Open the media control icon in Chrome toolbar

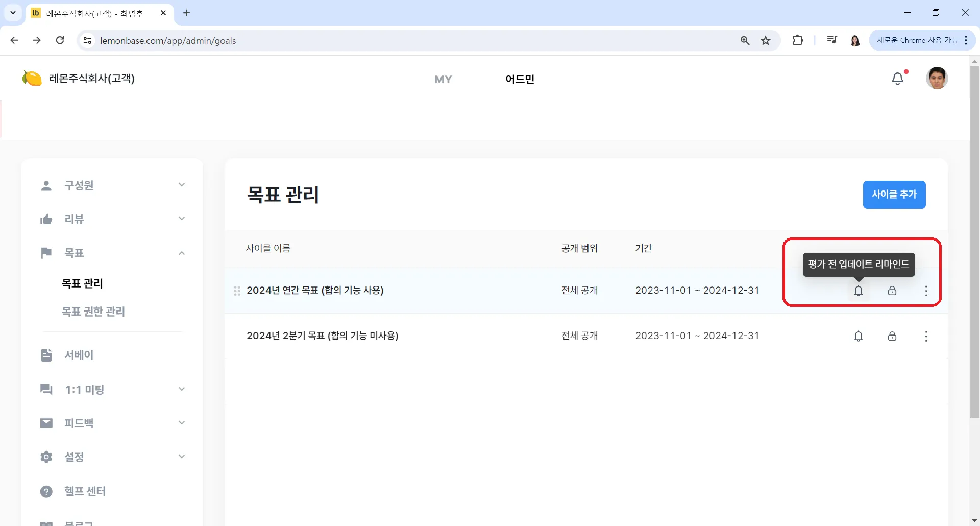(x=832, y=40)
